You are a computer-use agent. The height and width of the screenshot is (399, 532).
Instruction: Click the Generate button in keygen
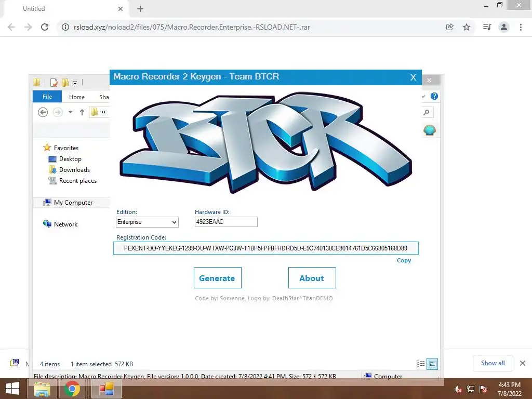[218, 277]
